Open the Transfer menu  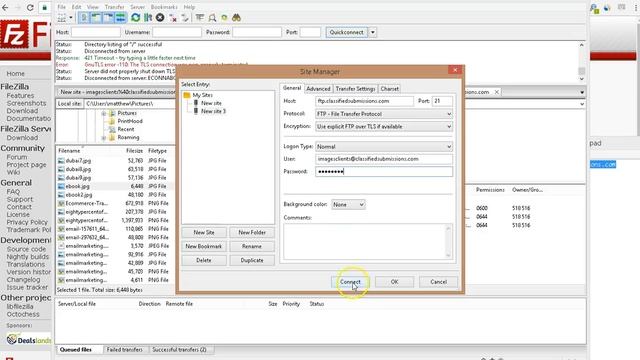tap(114, 7)
